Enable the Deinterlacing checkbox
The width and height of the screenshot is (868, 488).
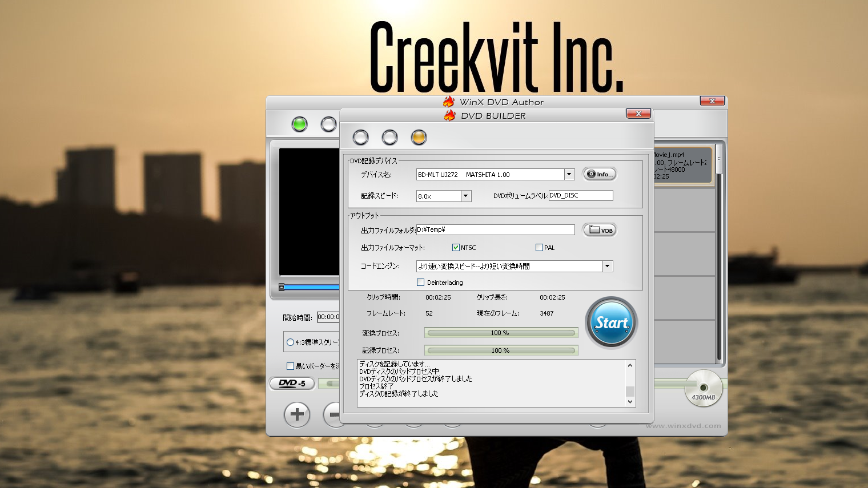pos(421,283)
